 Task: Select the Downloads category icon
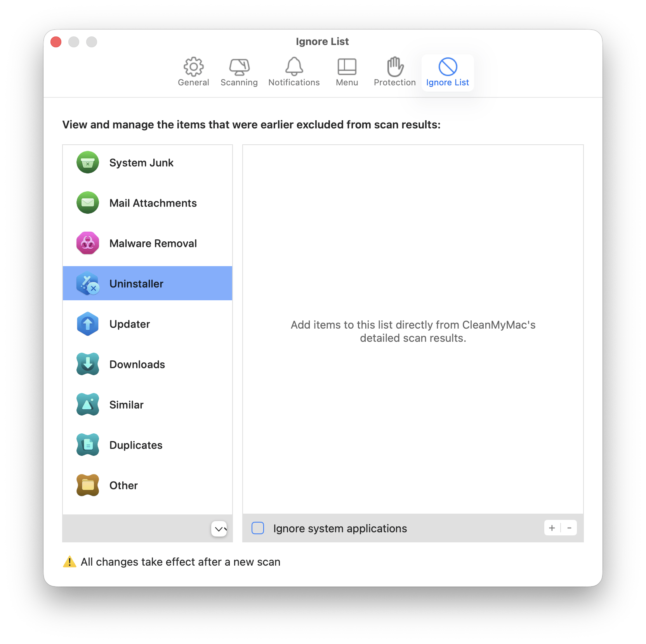coord(87,364)
